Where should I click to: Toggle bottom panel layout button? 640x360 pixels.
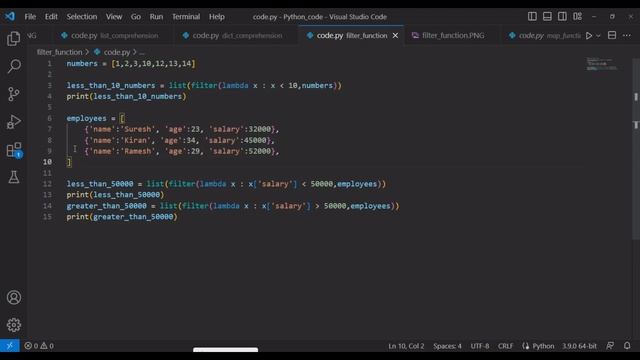[547, 16]
